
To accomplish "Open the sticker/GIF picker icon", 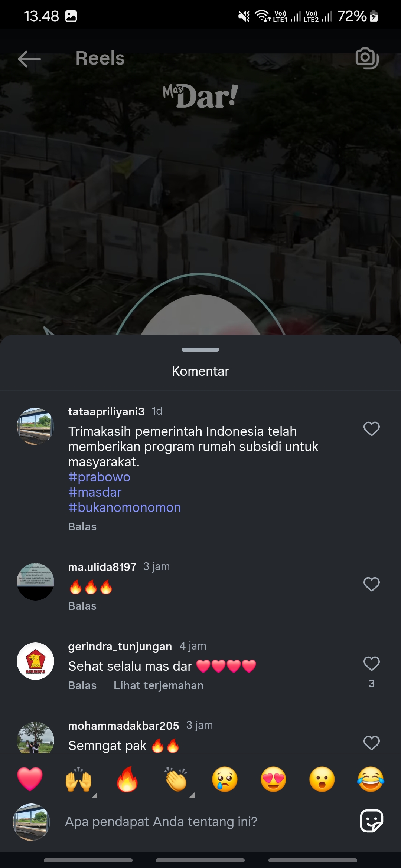I will pos(371,821).
